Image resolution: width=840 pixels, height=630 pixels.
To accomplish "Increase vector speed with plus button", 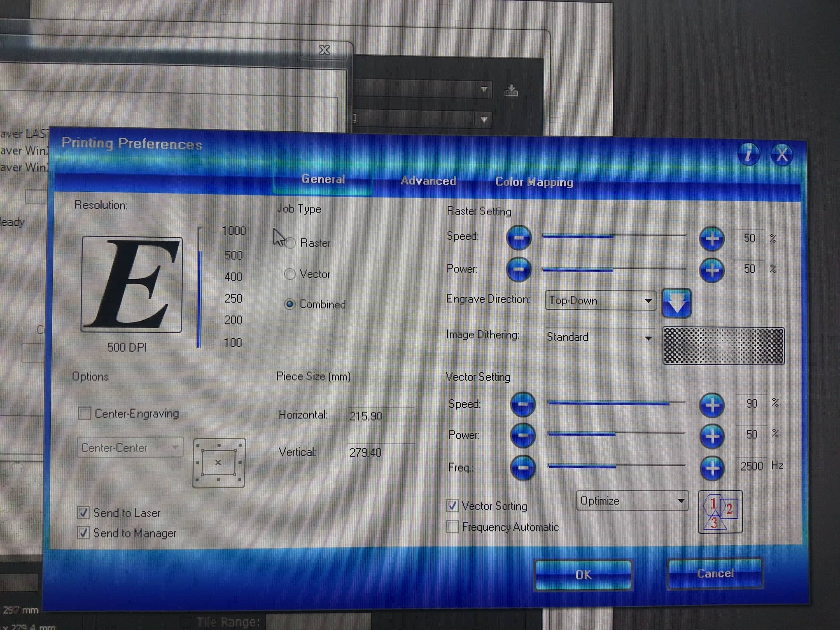I will [712, 405].
